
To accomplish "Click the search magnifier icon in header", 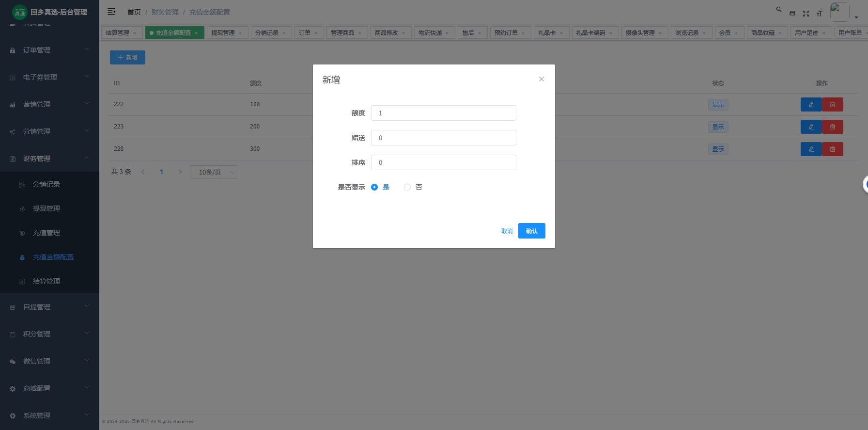I will (x=779, y=9).
